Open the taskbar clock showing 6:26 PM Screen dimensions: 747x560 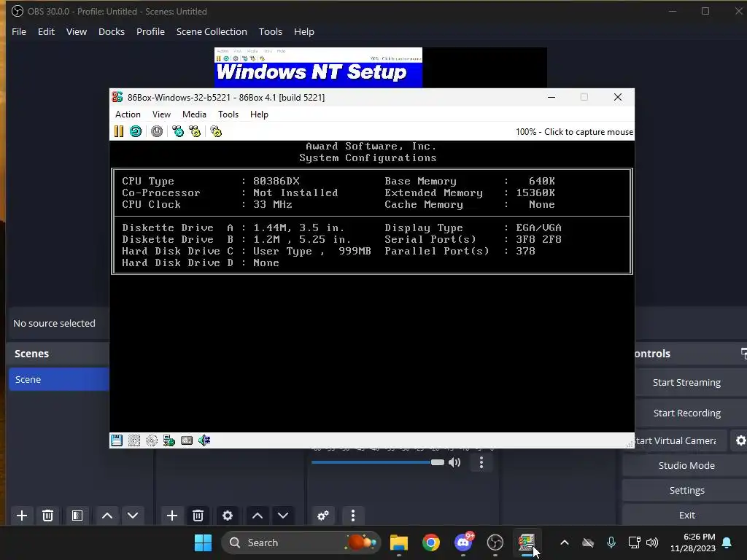[693, 542]
